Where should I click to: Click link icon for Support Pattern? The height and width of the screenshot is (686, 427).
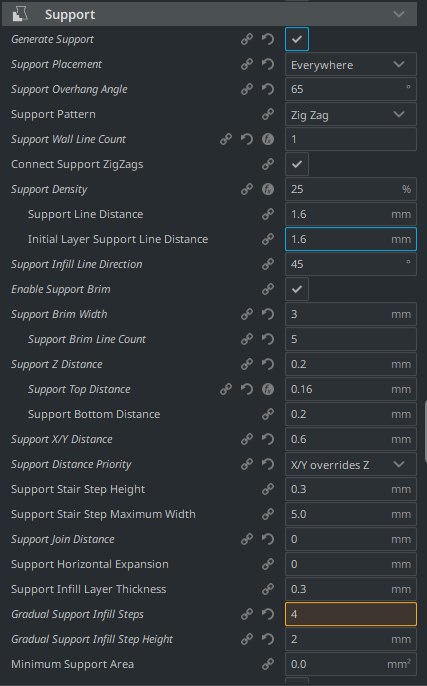pos(268,114)
